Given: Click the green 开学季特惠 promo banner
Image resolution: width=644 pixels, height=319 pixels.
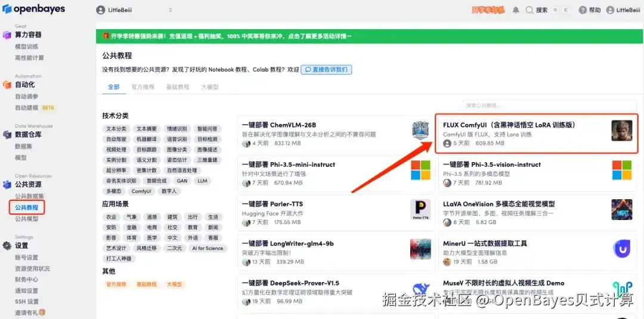Looking at the screenshot, I should pyautogui.click(x=369, y=36).
